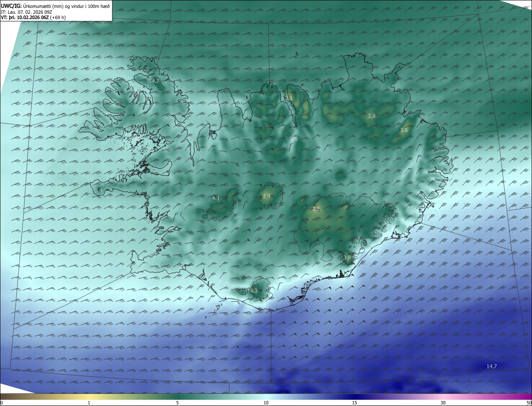The image size is (532, 406).
Task: Click the "10" tick on the color scale
Action: click(266, 403)
